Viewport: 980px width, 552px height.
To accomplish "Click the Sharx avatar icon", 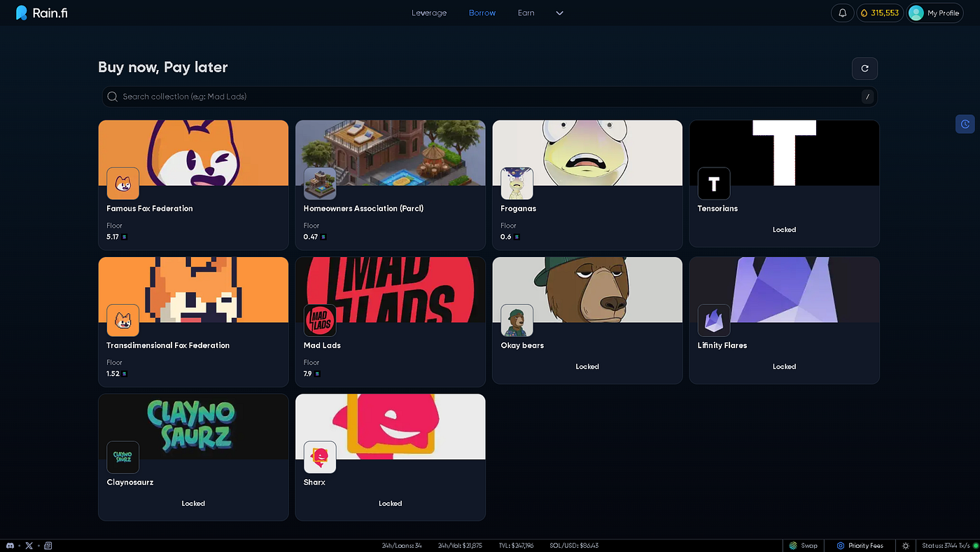I will (320, 457).
